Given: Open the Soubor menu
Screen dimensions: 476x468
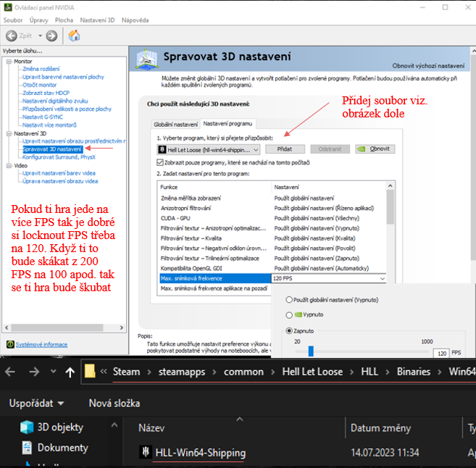Looking at the screenshot, I should click(13, 20).
